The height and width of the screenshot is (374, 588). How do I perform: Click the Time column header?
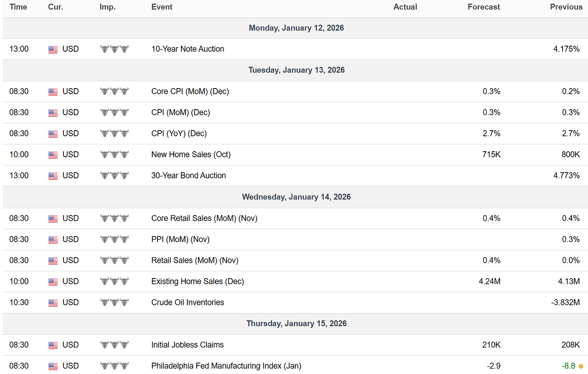coord(18,7)
